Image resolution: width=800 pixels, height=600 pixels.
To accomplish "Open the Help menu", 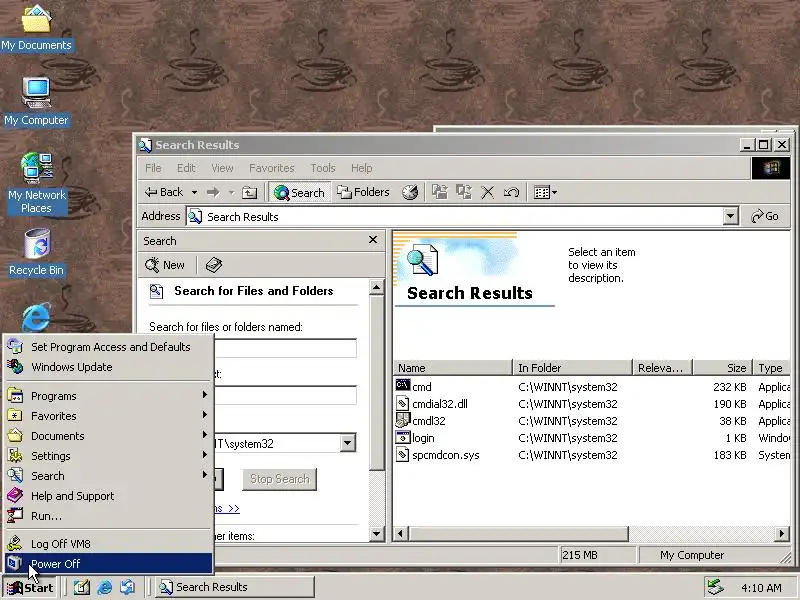I will [x=361, y=168].
